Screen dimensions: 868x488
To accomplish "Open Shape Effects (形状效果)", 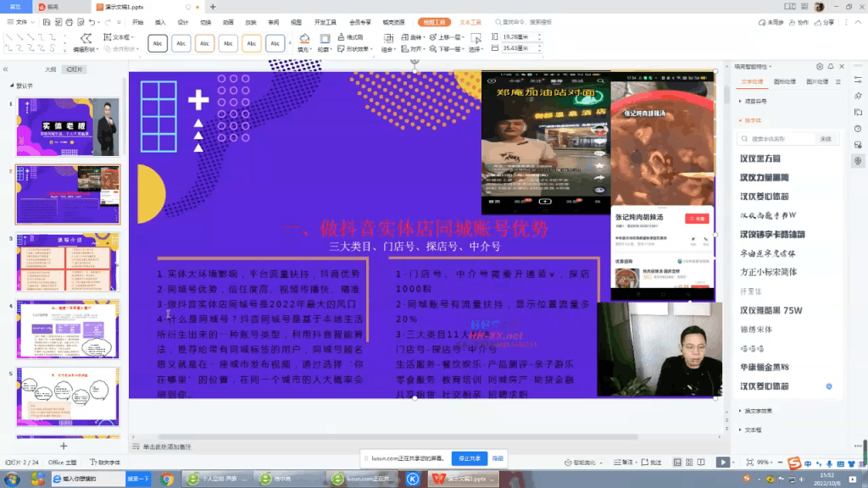I will 354,48.
